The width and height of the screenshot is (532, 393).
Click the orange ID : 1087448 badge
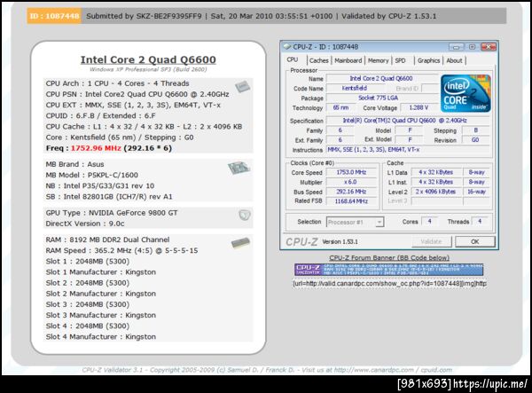(x=54, y=16)
